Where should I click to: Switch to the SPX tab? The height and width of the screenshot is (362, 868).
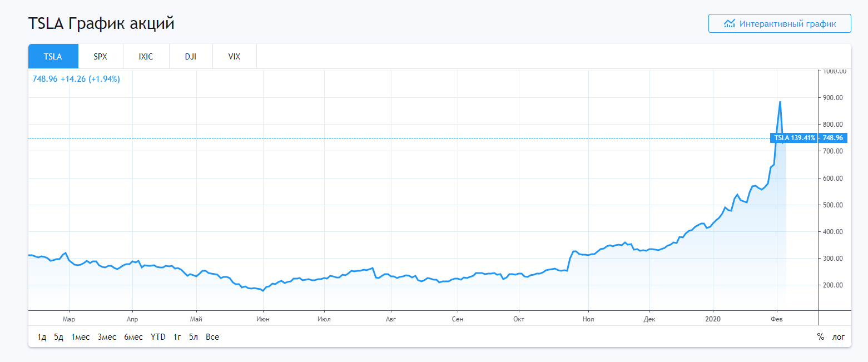[101, 56]
